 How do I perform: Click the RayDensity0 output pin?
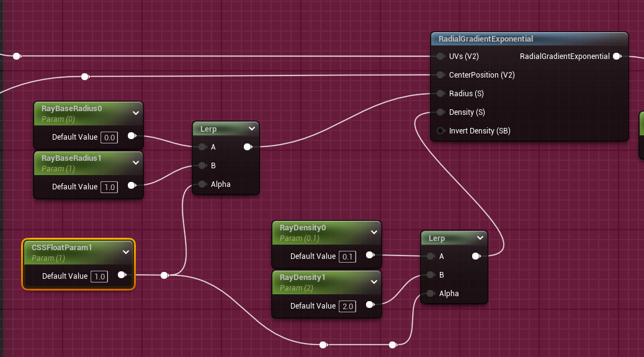tap(370, 255)
